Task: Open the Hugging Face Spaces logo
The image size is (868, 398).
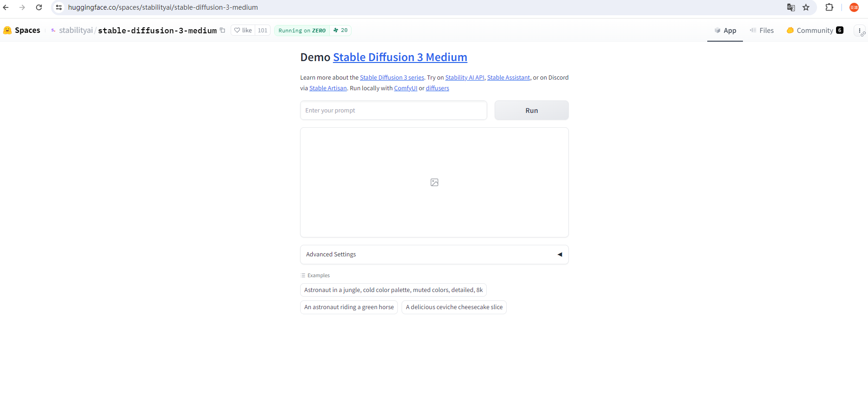Action: click(22, 31)
